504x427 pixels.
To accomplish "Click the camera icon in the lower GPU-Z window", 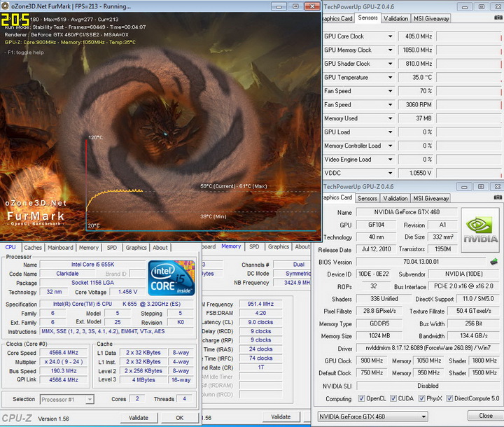I will [498, 197].
